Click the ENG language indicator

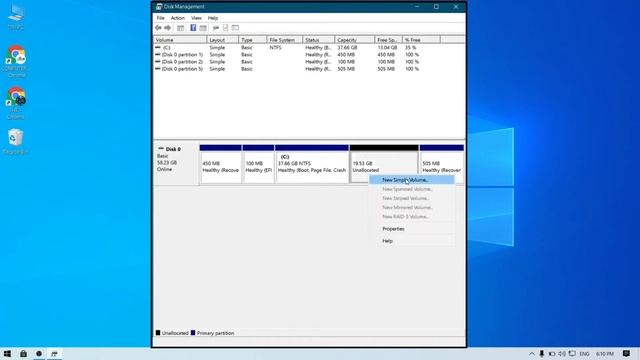[x=584, y=353]
